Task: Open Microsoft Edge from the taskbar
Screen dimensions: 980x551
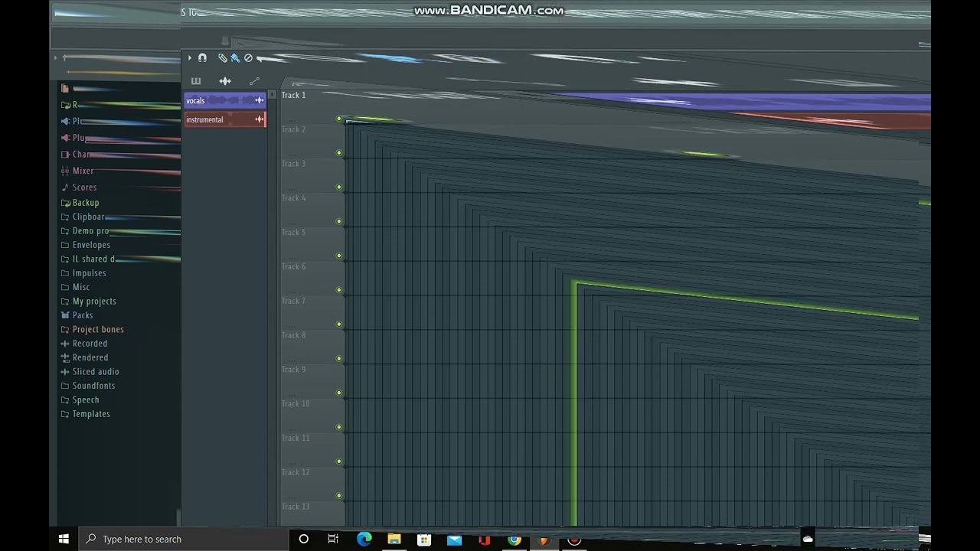Action: 364,540
